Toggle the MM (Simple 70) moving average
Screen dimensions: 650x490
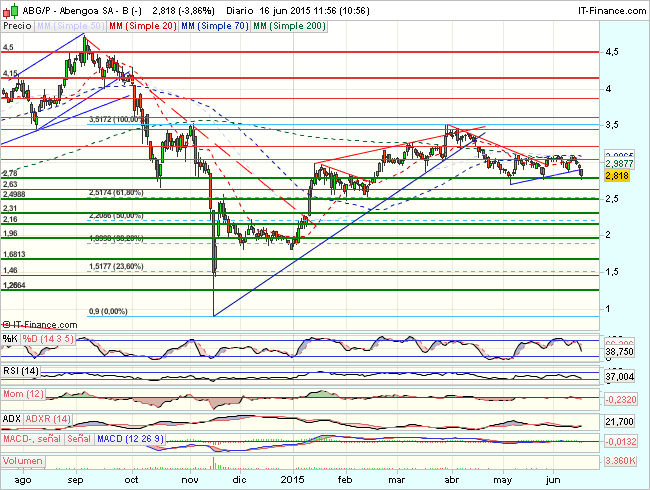pos(215,26)
